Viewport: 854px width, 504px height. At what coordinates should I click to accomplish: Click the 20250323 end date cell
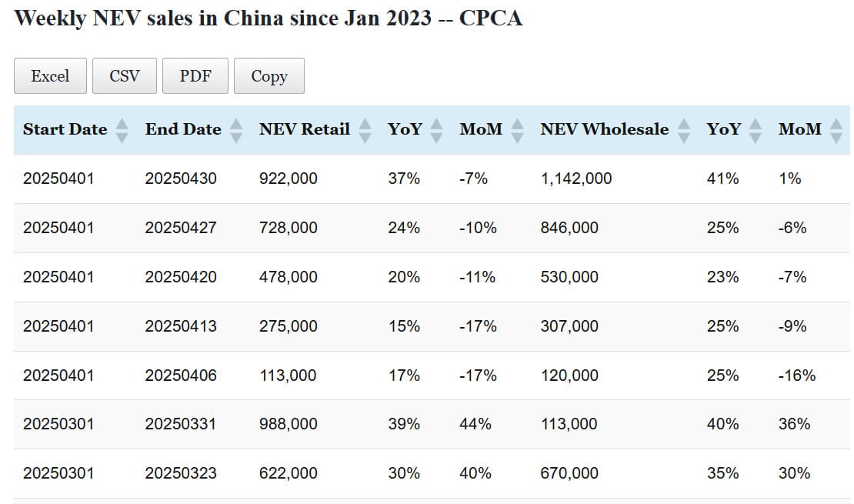181,473
